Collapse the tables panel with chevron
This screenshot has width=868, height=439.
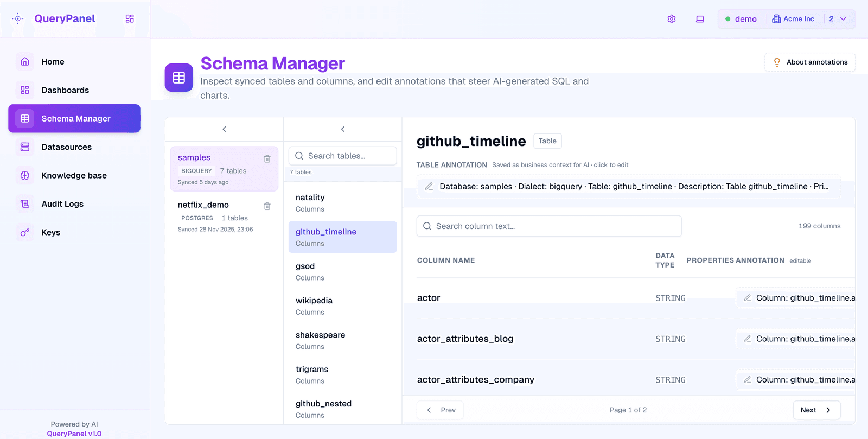pyautogui.click(x=342, y=129)
